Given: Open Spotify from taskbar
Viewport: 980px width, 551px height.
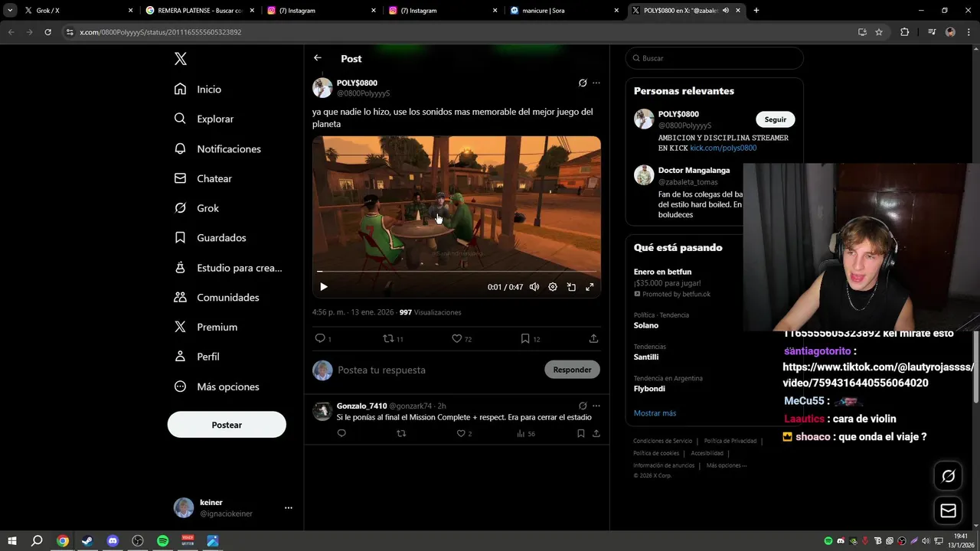Looking at the screenshot, I should tap(163, 541).
